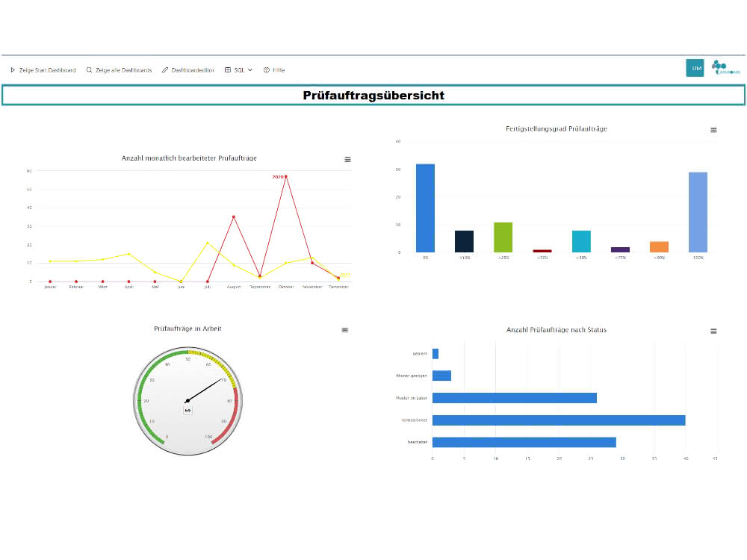Viewport: 747px width, 560px height.
Task: Click Zeige Start Dashboard link
Action: pos(47,70)
